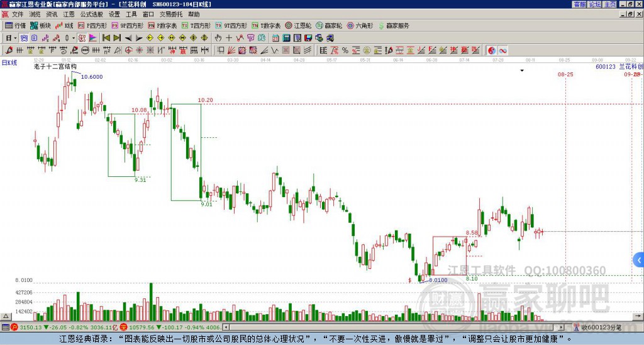This screenshot has height=345, width=644.
Task: Click the status bar scrollbar right arrow
Action: 562,327
